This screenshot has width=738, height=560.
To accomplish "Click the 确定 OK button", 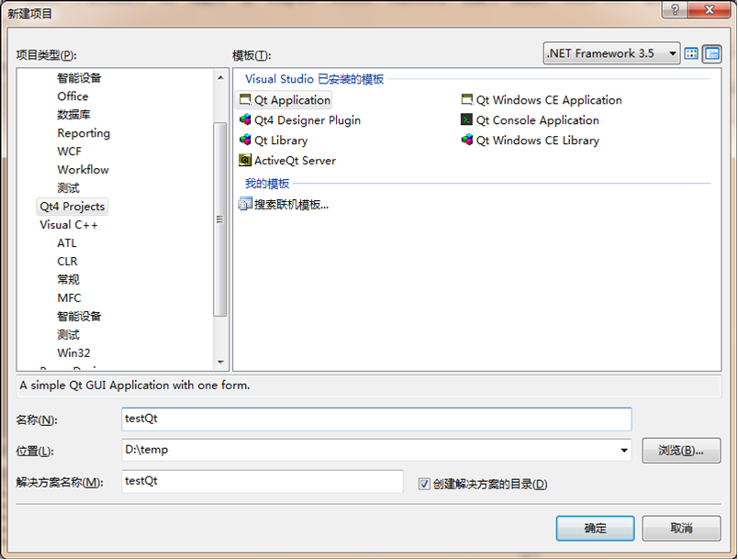I will (595, 528).
